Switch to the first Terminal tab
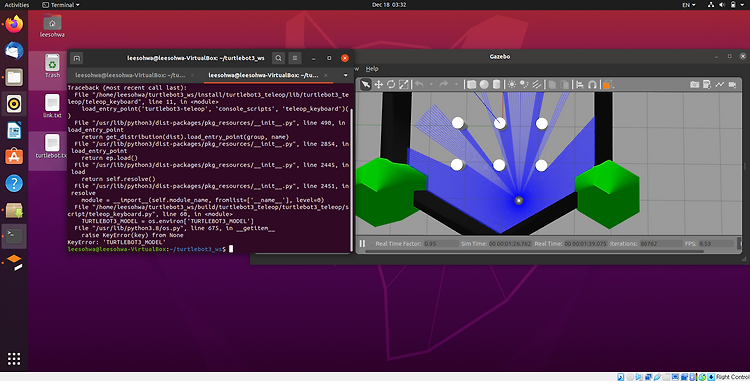Viewport: 750px width, 381px height. (x=130, y=75)
